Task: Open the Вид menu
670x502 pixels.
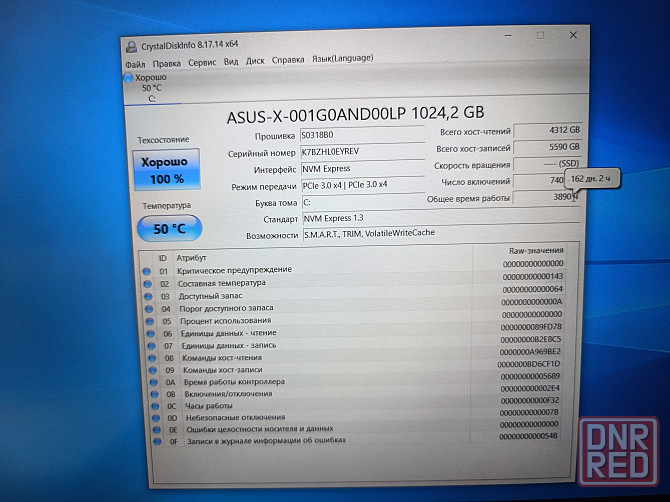Action: point(231,62)
